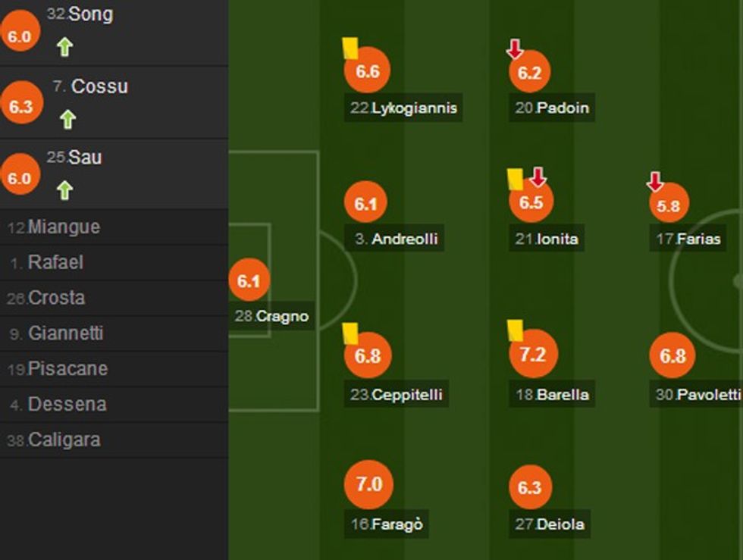Image resolution: width=743 pixels, height=560 pixels.
Task: Click Ionita's yellow card icon
Action: click(x=516, y=179)
